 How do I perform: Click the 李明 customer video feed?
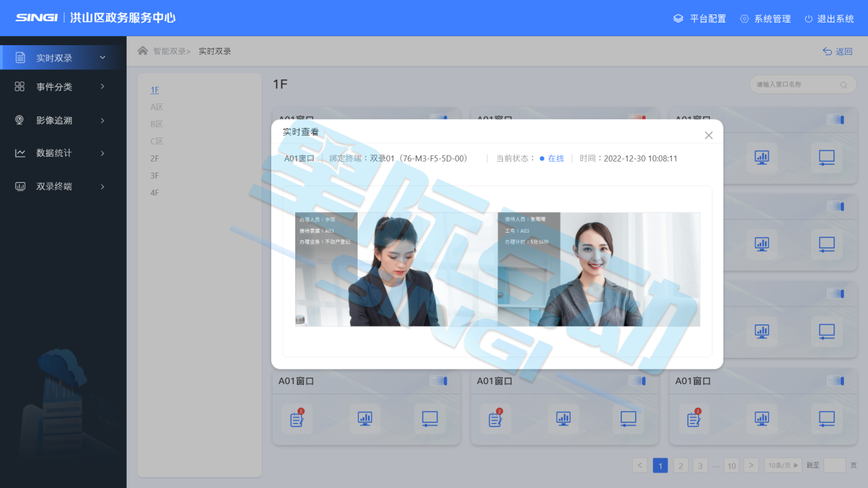396,269
